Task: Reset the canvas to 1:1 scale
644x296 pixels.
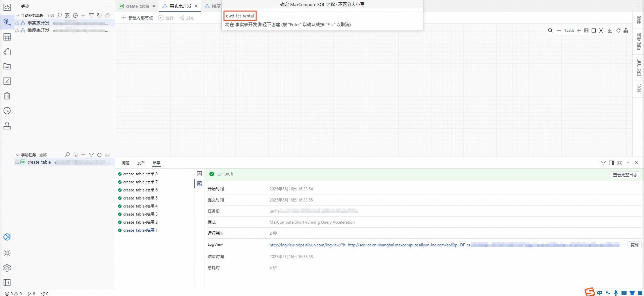Action: point(586,31)
